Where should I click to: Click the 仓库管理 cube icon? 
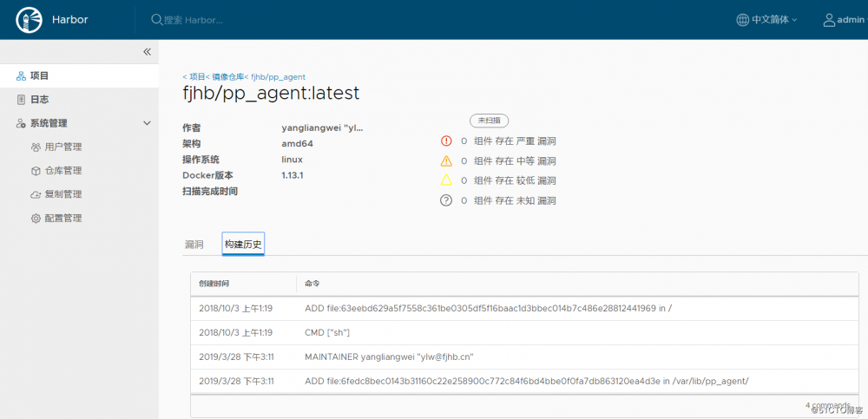click(x=36, y=171)
